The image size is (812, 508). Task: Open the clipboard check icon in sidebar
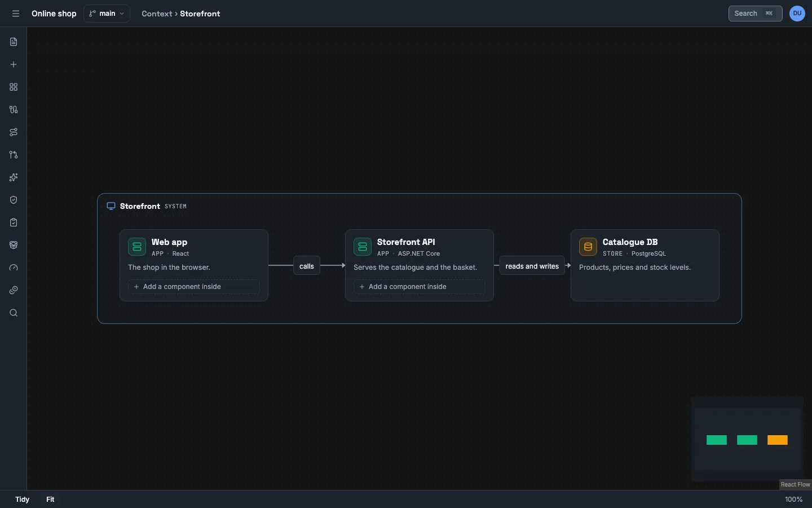click(14, 222)
